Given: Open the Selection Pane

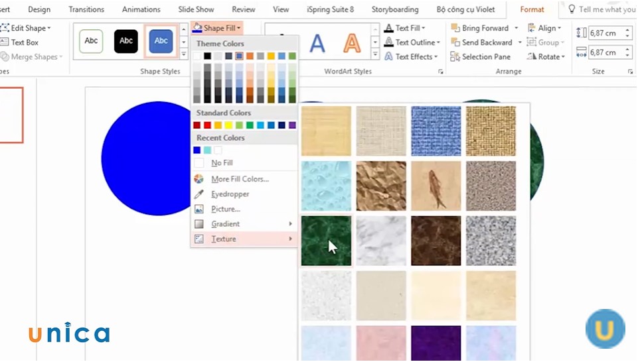Looking at the screenshot, I should coord(455,57).
